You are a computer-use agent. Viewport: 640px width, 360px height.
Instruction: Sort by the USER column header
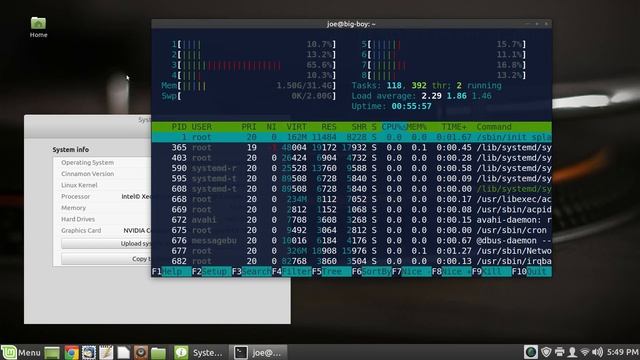click(202, 127)
